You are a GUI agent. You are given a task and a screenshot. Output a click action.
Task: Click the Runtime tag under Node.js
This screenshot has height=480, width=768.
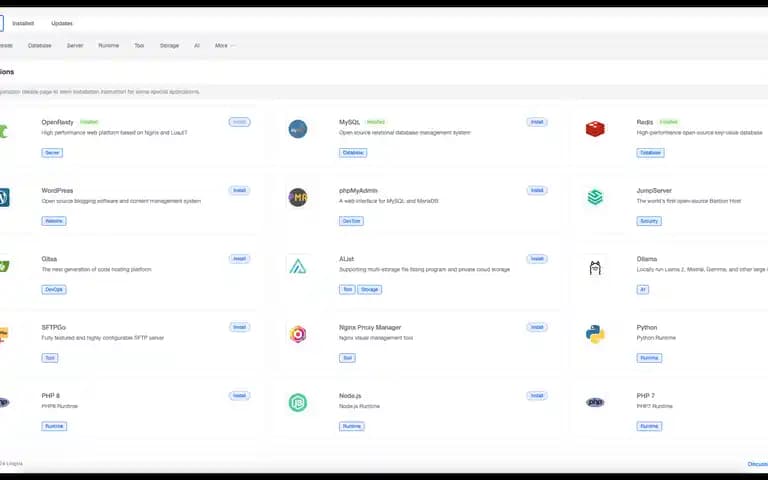coord(352,426)
